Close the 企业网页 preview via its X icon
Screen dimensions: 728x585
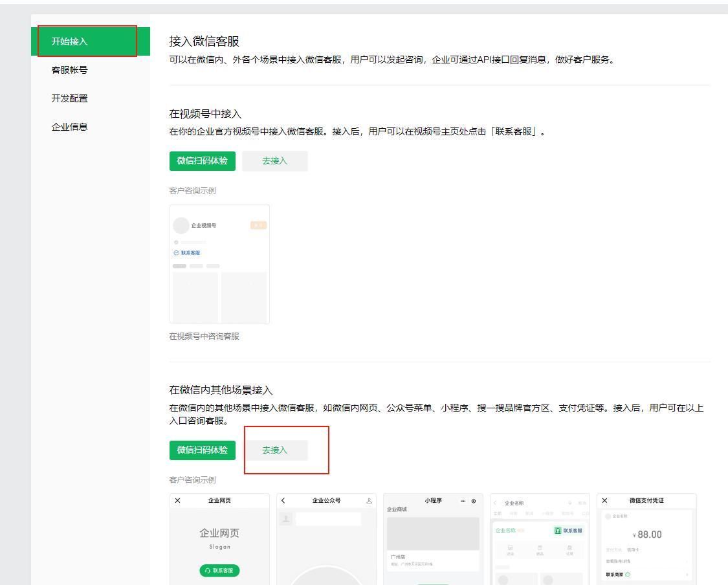pyautogui.click(x=177, y=501)
